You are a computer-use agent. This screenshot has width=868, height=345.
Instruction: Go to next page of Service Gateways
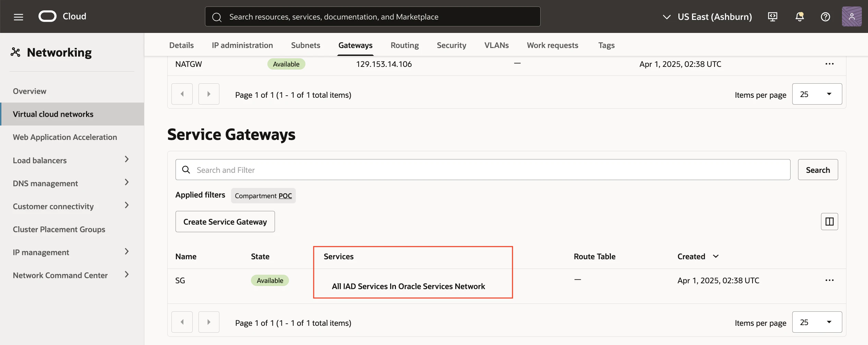tap(209, 322)
